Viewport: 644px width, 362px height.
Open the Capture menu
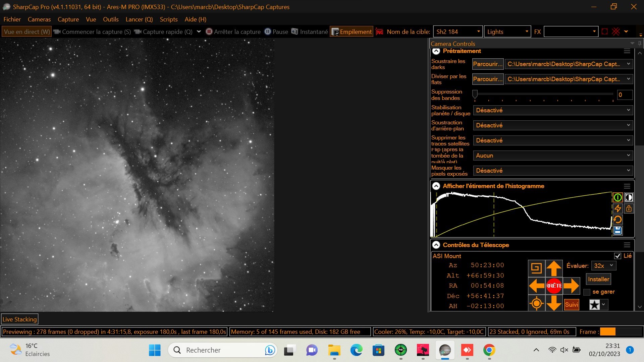point(68,19)
